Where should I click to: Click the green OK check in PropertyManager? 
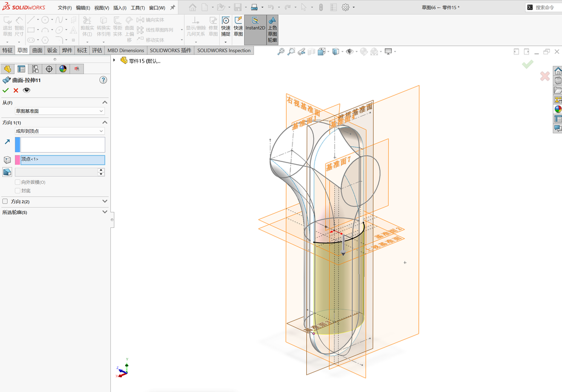click(x=5, y=91)
